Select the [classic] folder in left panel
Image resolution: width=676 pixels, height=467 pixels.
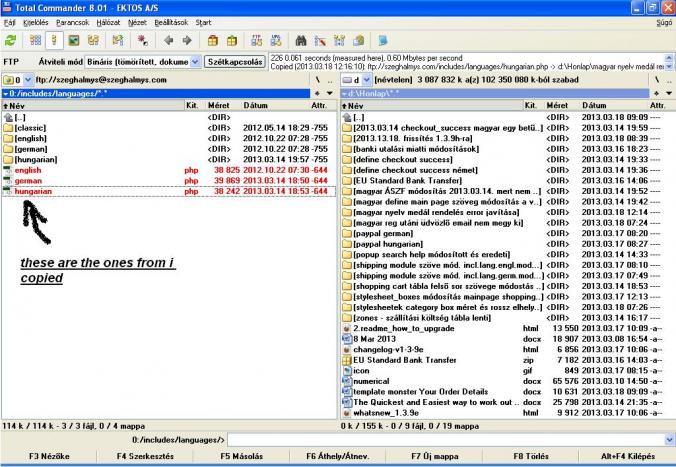tap(169, 128)
